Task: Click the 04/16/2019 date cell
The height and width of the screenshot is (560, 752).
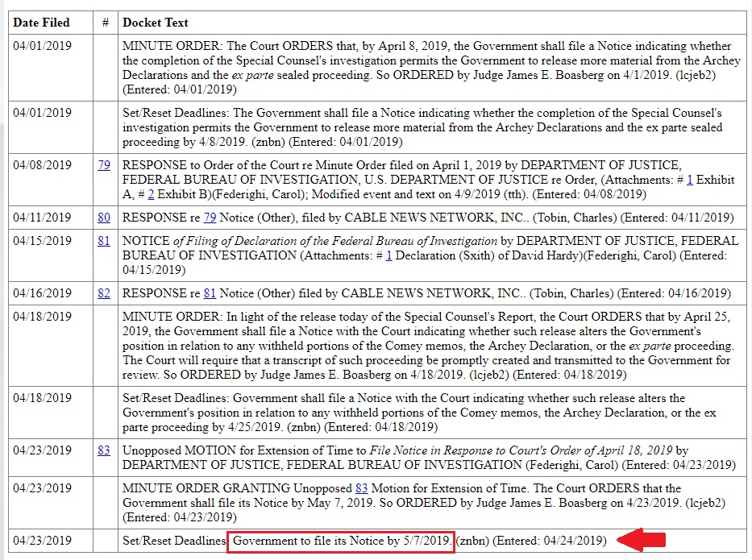Action: click(x=42, y=293)
